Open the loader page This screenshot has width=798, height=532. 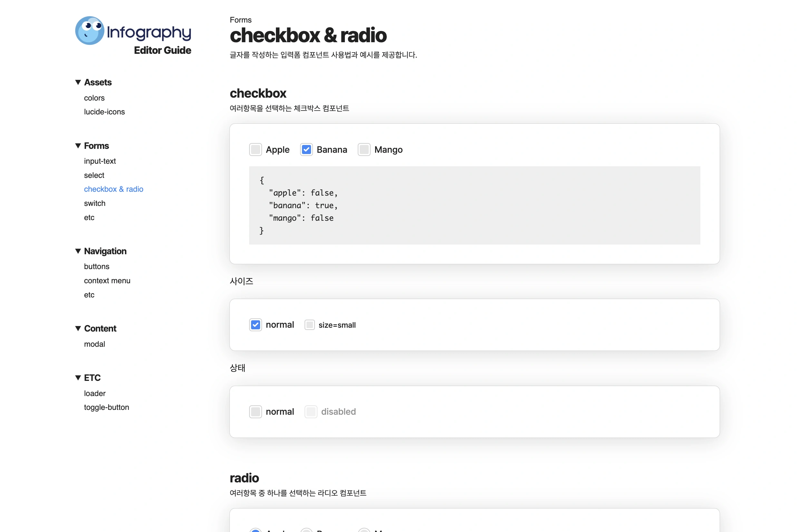[95, 393]
